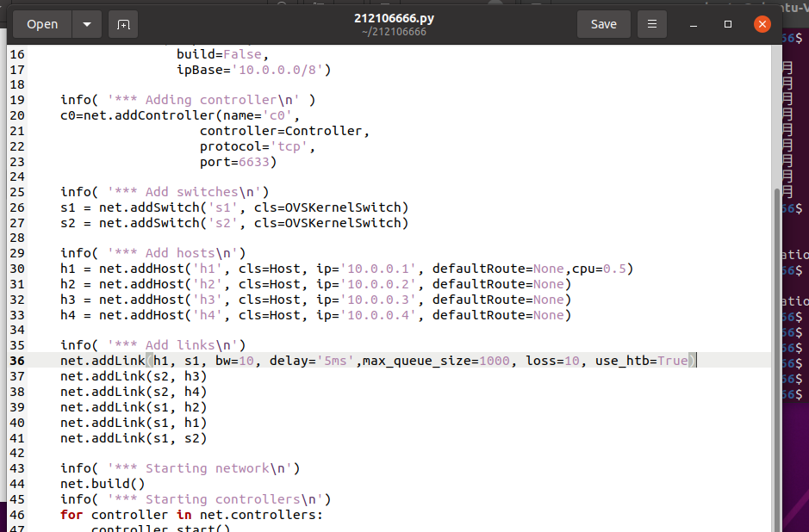
Task: Click the net.build() line
Action: (103, 484)
